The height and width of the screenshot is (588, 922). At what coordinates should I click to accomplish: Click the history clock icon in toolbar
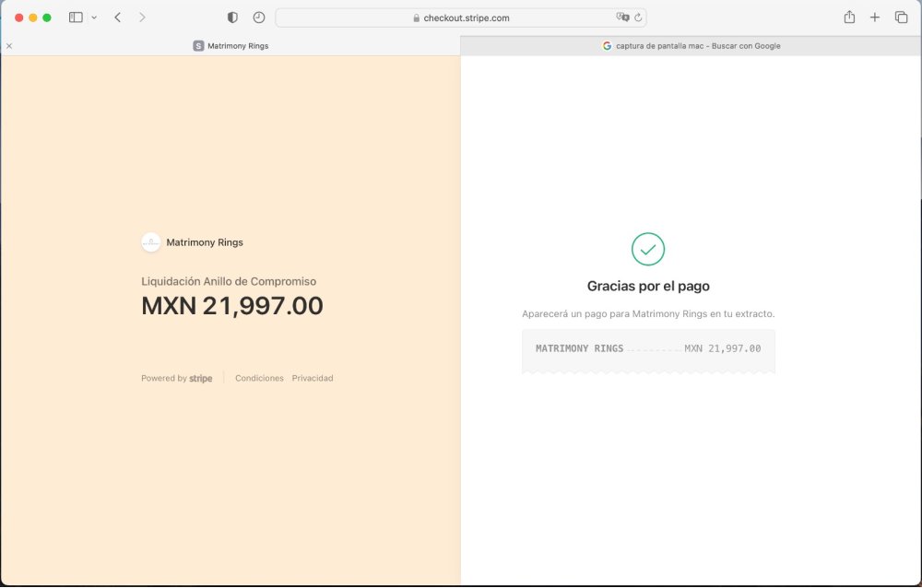point(259,18)
